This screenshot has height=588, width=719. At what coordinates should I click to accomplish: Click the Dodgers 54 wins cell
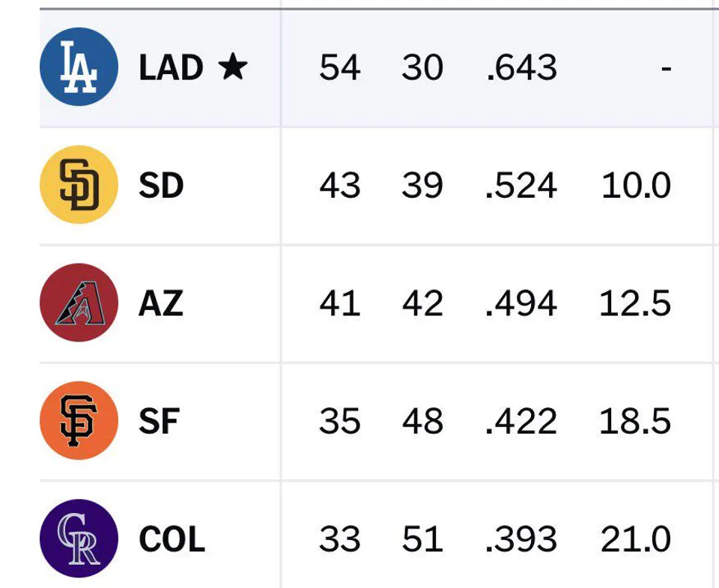click(x=340, y=67)
